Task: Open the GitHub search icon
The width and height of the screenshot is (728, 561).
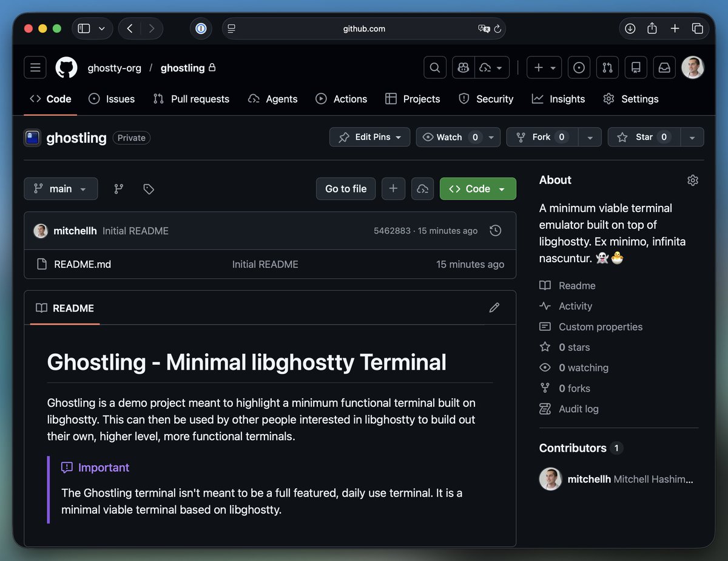Action: 435,67
